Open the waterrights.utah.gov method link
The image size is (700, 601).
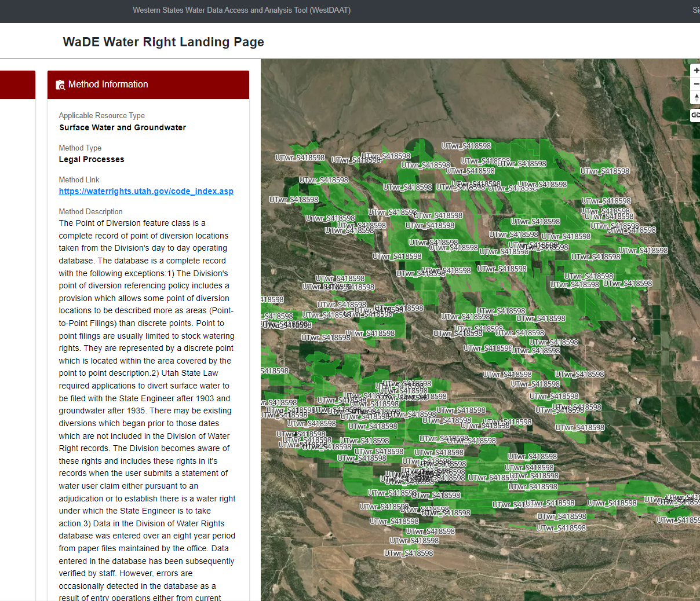pos(145,191)
